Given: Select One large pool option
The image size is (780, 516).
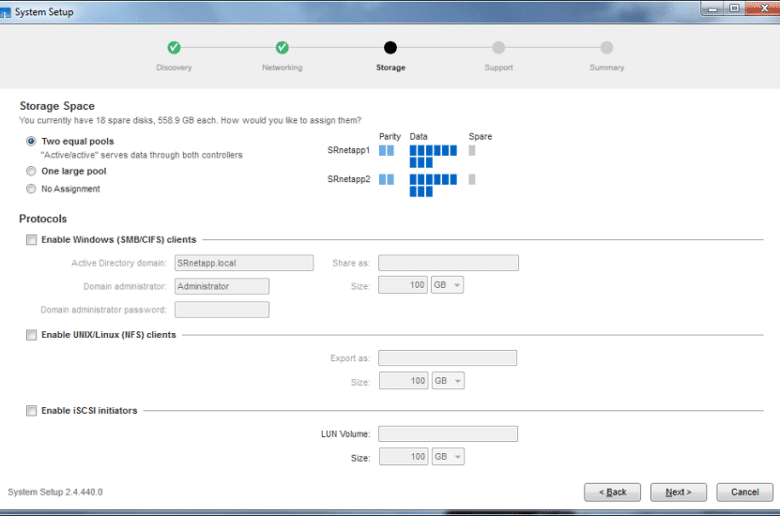Looking at the screenshot, I should click(x=31, y=171).
